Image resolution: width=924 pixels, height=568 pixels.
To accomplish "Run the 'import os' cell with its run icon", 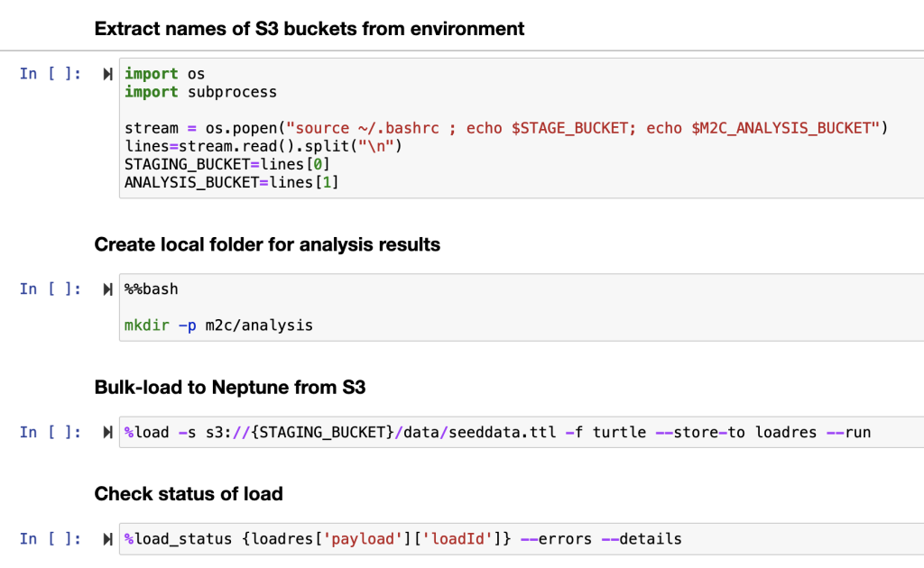I will [x=107, y=74].
